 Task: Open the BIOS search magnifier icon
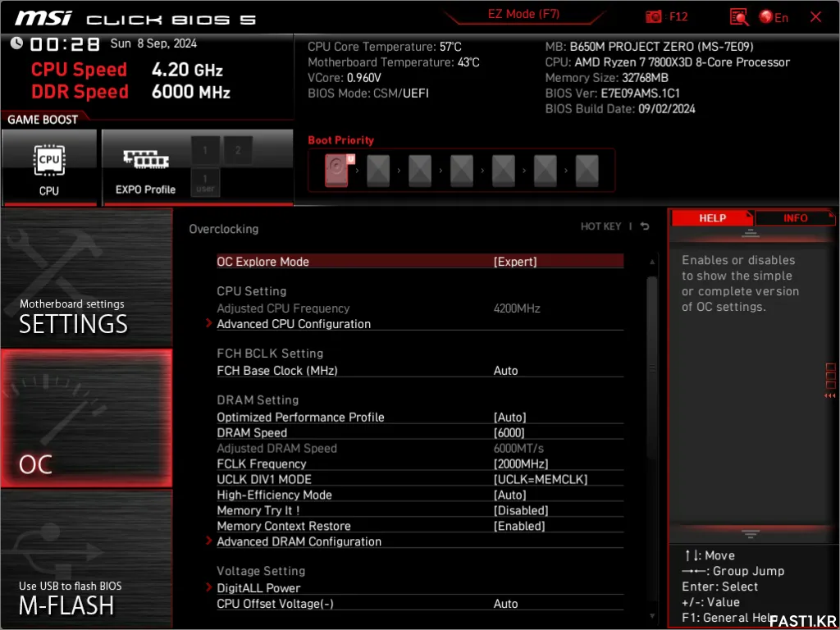coord(739,17)
